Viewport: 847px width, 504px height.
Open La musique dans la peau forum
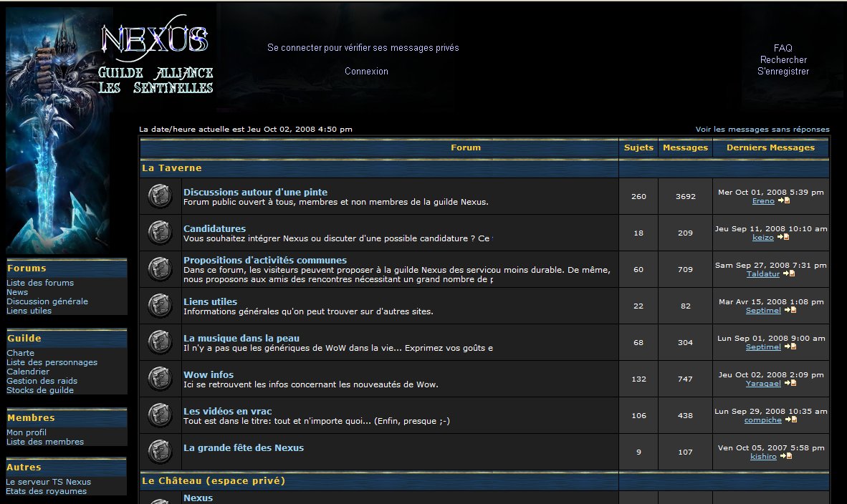tap(241, 338)
